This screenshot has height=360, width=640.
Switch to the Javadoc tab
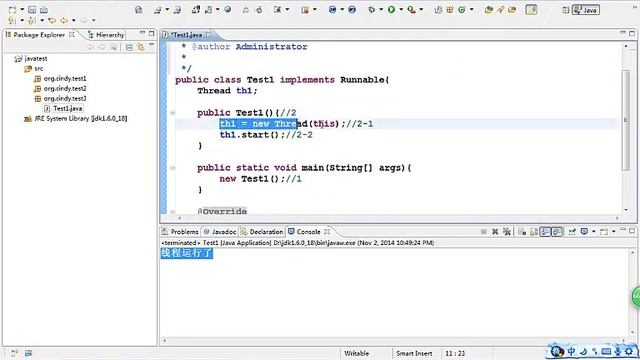click(x=220, y=231)
